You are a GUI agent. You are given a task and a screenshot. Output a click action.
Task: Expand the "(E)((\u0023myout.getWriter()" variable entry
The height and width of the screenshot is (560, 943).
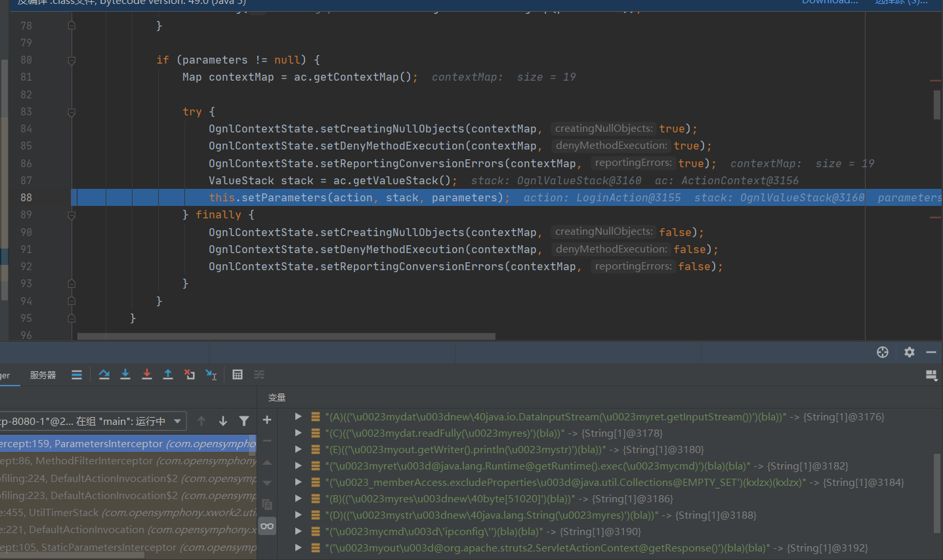tap(298, 449)
